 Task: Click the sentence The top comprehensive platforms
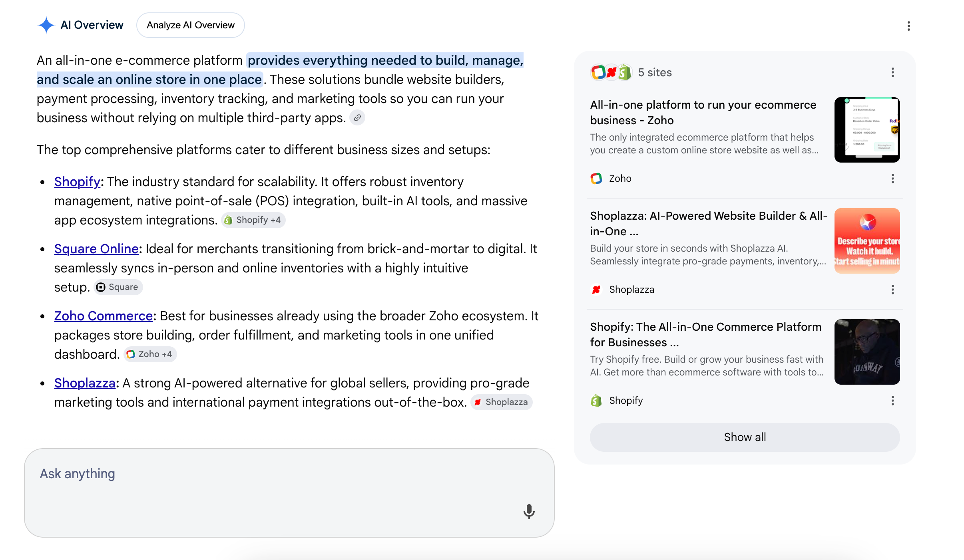(263, 150)
